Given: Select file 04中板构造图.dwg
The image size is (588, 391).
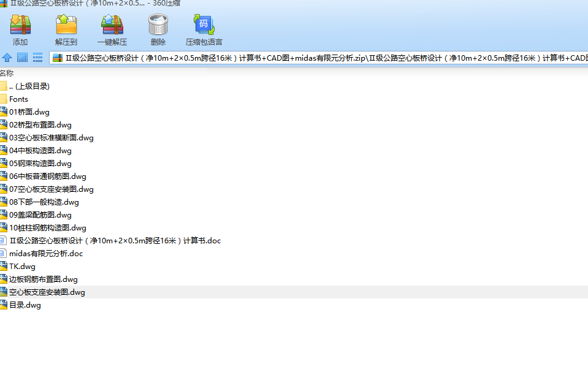Looking at the screenshot, I should pos(40,150).
